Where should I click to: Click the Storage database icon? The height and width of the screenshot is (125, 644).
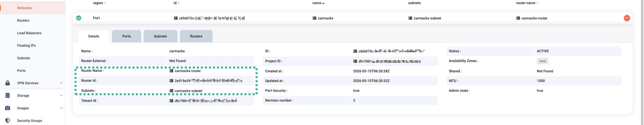(x=7, y=96)
